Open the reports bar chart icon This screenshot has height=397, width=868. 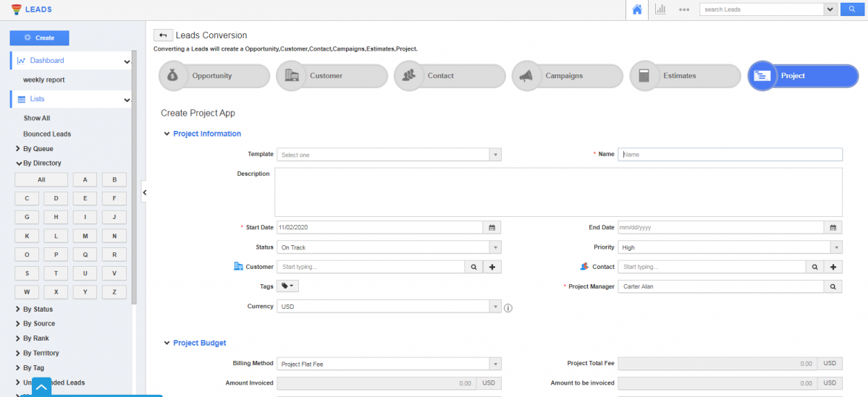pyautogui.click(x=660, y=9)
